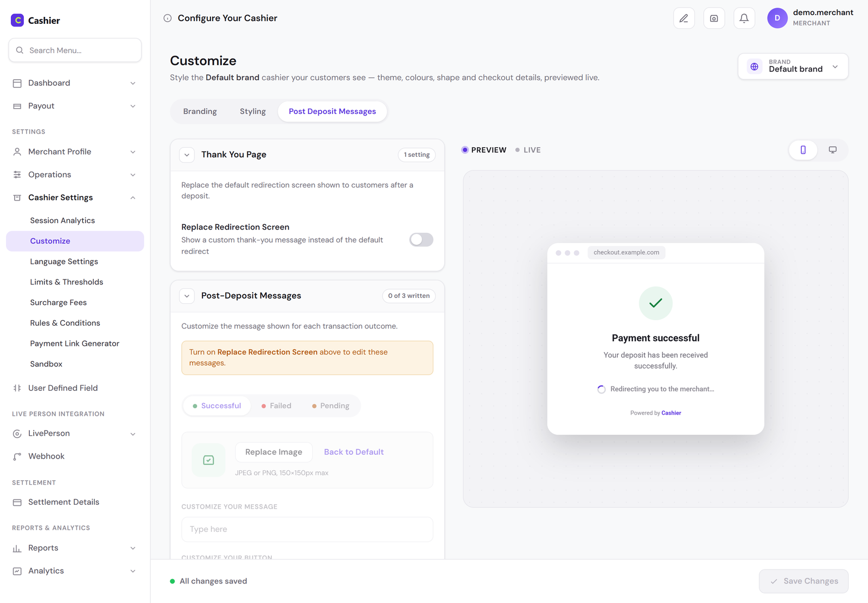
Task: Click the Replace Image button
Action: coord(273,452)
